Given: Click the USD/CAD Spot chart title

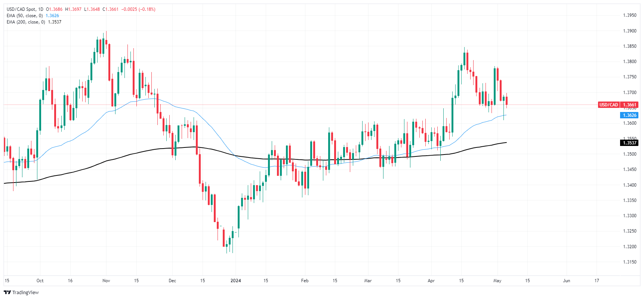Looking at the screenshot, I should [x=21, y=9].
